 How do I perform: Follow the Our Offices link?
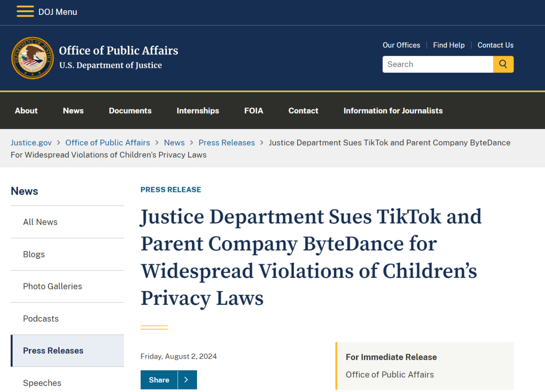[x=402, y=45]
